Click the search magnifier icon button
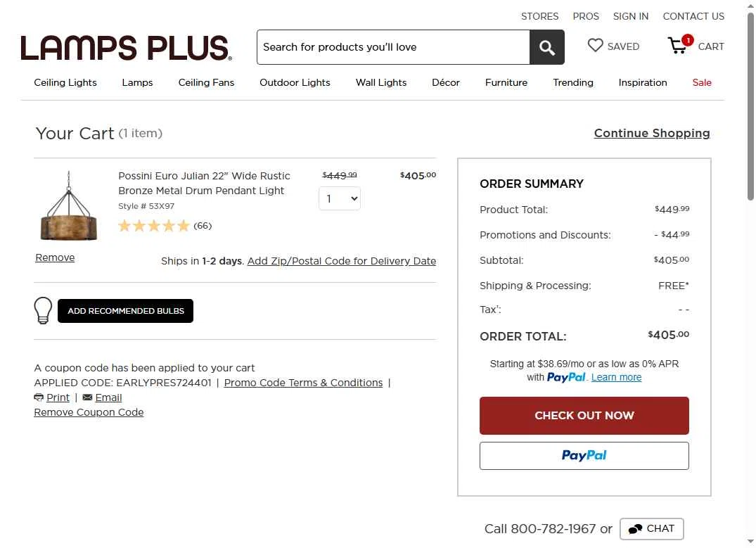Viewport: 756px width, 548px height. 547,47
